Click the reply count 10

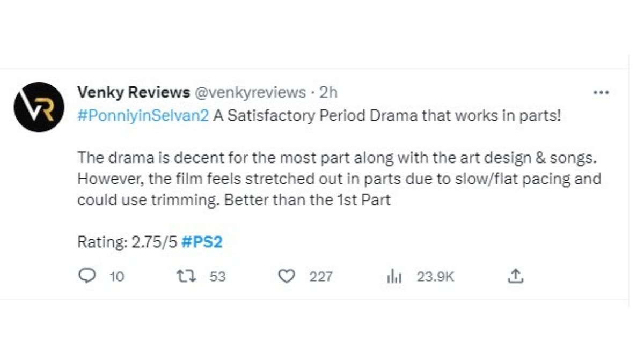116,277
